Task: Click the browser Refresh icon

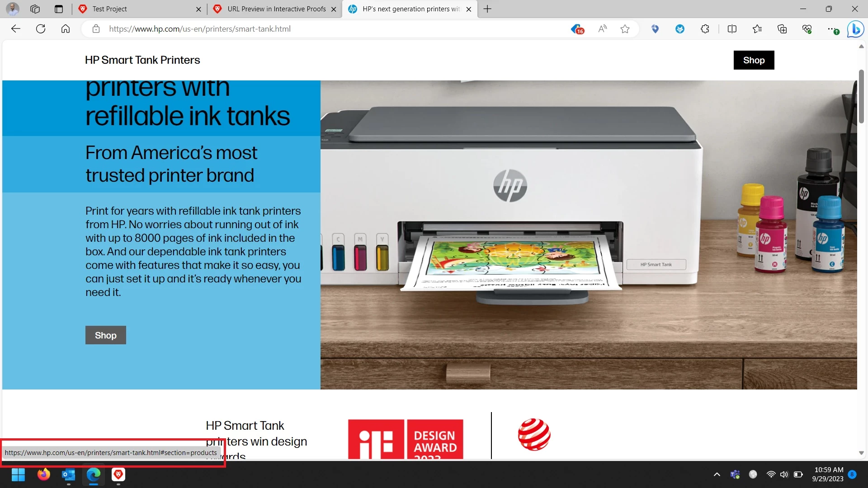Action: pyautogui.click(x=41, y=29)
